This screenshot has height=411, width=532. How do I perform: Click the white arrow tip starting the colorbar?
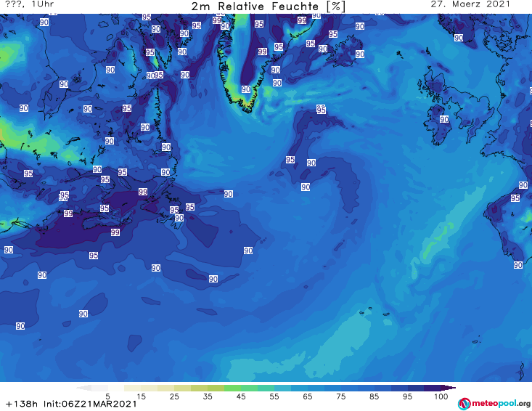(x=83, y=388)
